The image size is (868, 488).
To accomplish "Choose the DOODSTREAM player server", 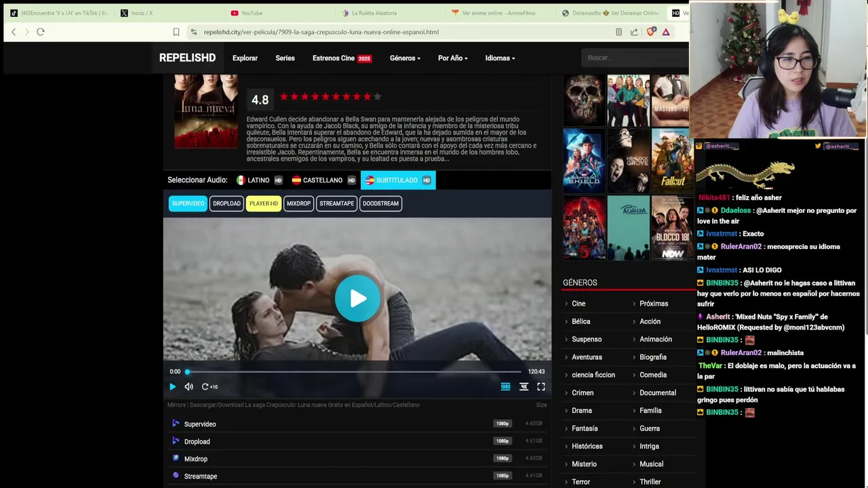I will click(x=380, y=203).
